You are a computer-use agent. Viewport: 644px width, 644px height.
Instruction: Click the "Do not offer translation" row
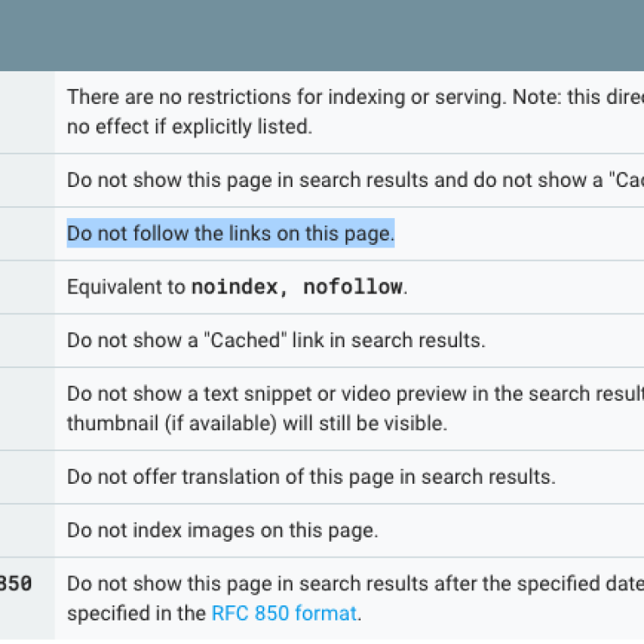pyautogui.click(x=311, y=477)
